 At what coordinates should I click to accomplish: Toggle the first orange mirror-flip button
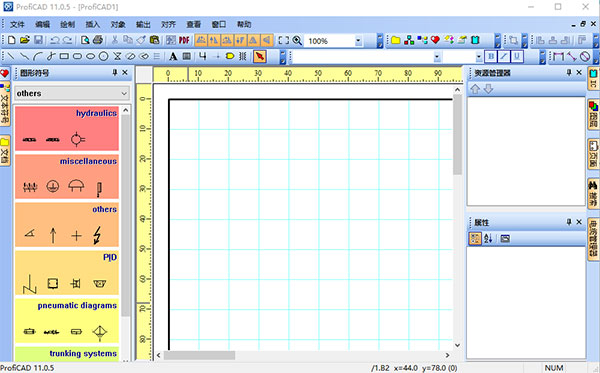[201, 40]
